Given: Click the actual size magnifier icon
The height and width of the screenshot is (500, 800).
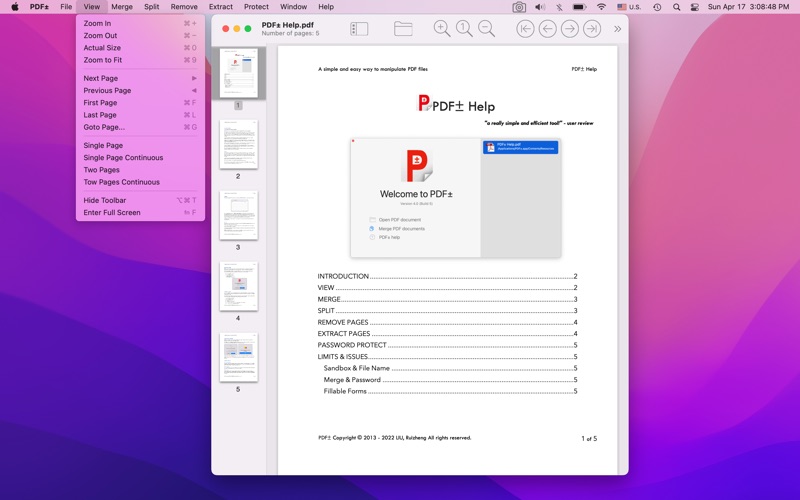Looking at the screenshot, I should [464, 29].
